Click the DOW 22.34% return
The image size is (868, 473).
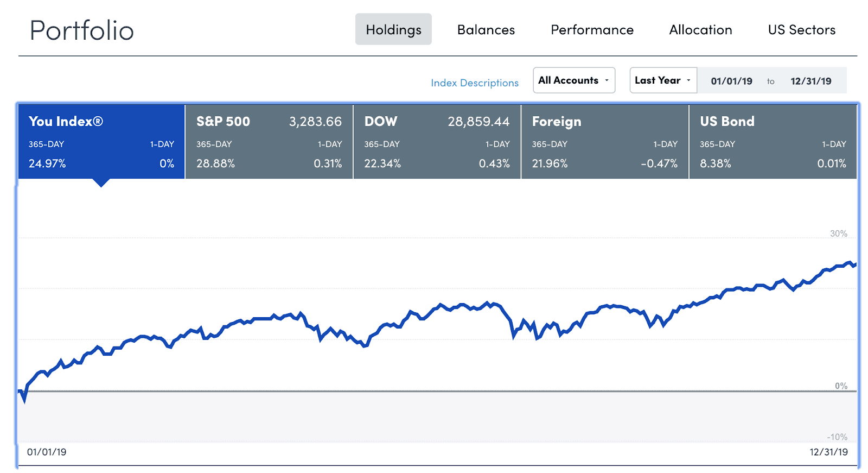(x=382, y=163)
